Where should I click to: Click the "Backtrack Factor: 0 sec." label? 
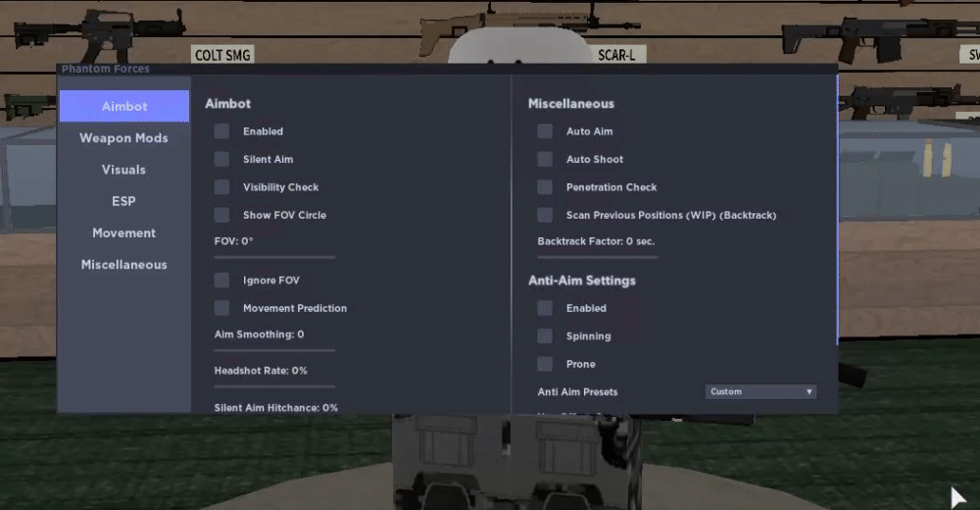click(596, 241)
